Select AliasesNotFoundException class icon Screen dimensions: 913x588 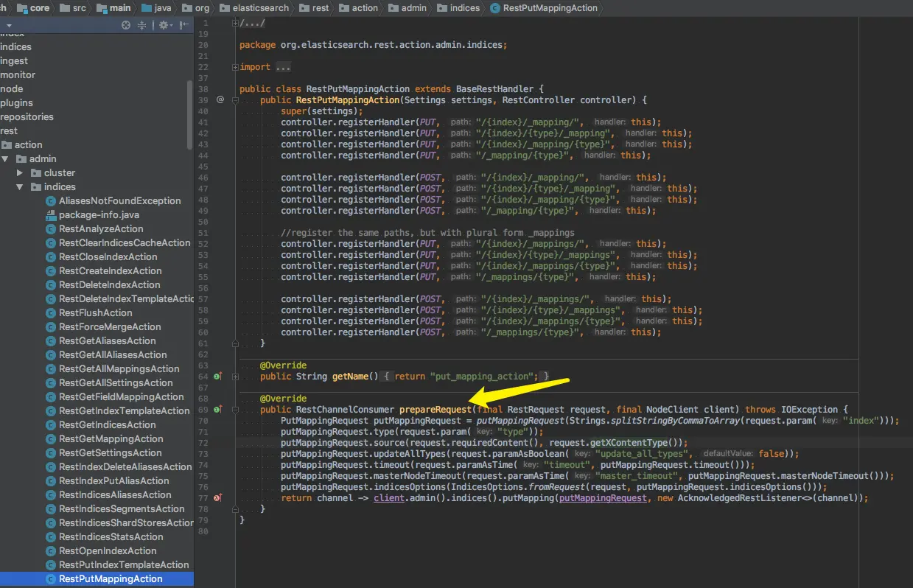51,200
